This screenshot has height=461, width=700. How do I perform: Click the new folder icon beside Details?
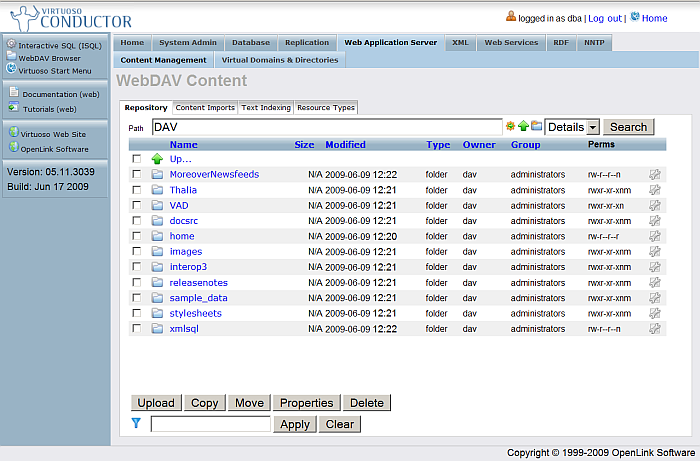tap(536, 127)
